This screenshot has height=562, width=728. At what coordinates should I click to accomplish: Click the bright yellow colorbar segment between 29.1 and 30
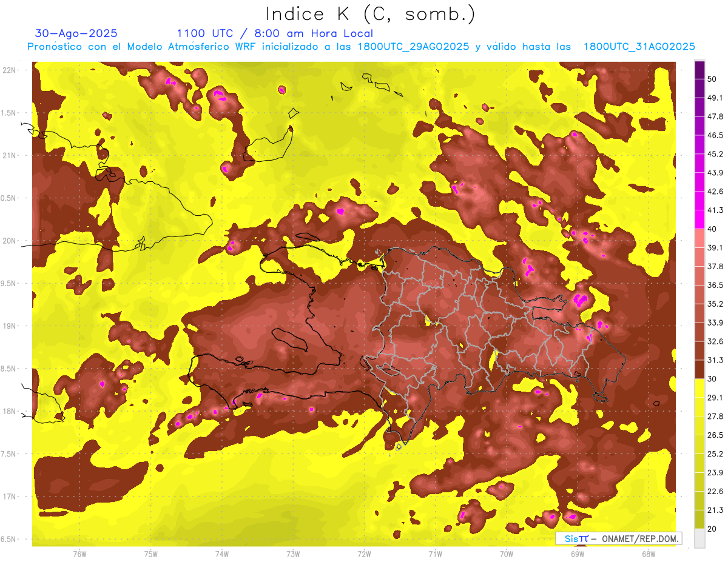point(699,388)
